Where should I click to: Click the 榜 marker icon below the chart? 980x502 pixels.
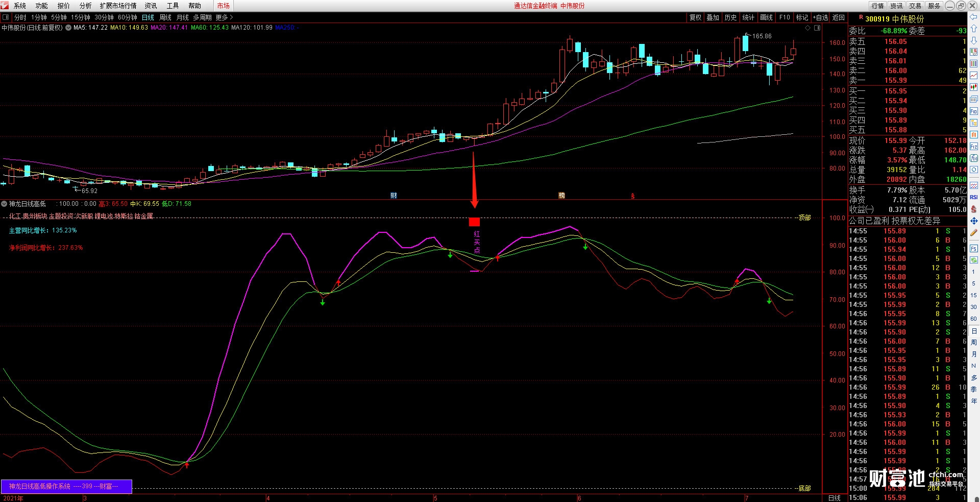tap(561, 196)
